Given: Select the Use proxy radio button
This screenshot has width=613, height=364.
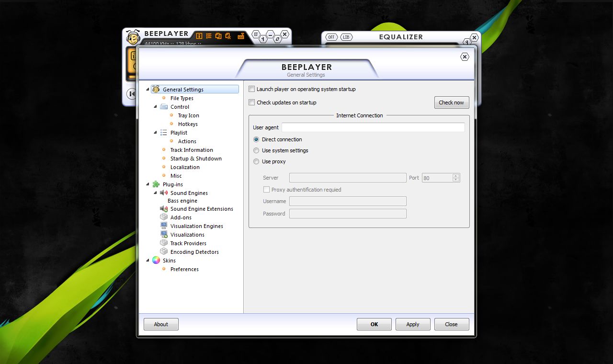Looking at the screenshot, I should pyautogui.click(x=256, y=161).
